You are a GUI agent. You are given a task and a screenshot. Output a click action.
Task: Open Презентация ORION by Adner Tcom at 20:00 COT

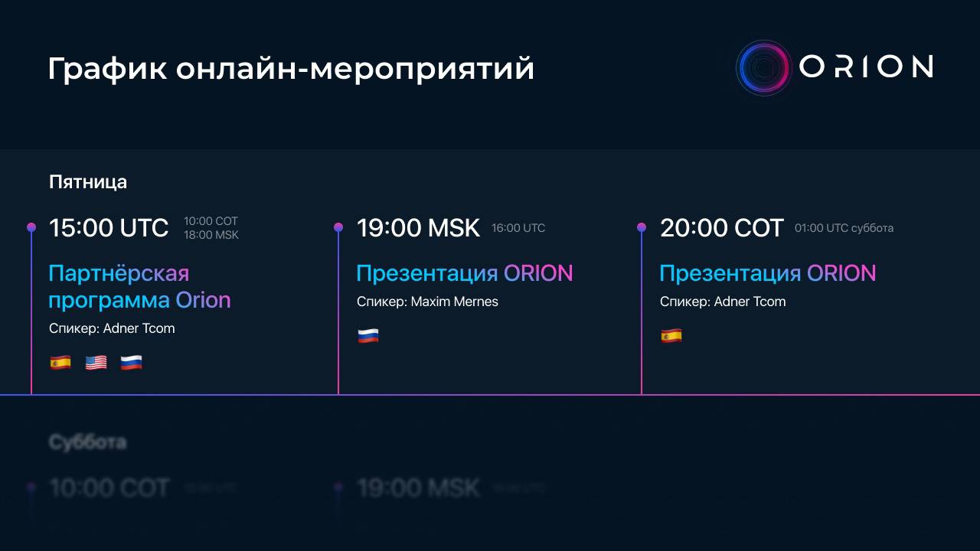pos(767,273)
